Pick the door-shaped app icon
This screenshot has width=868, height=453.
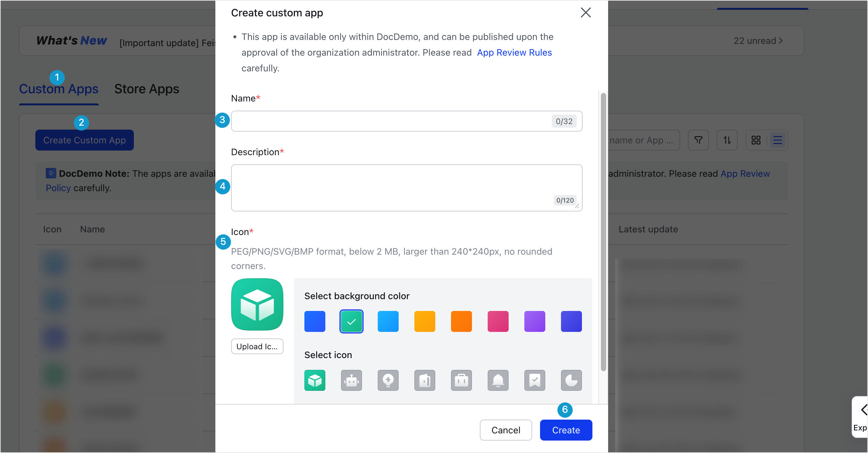[x=425, y=380]
